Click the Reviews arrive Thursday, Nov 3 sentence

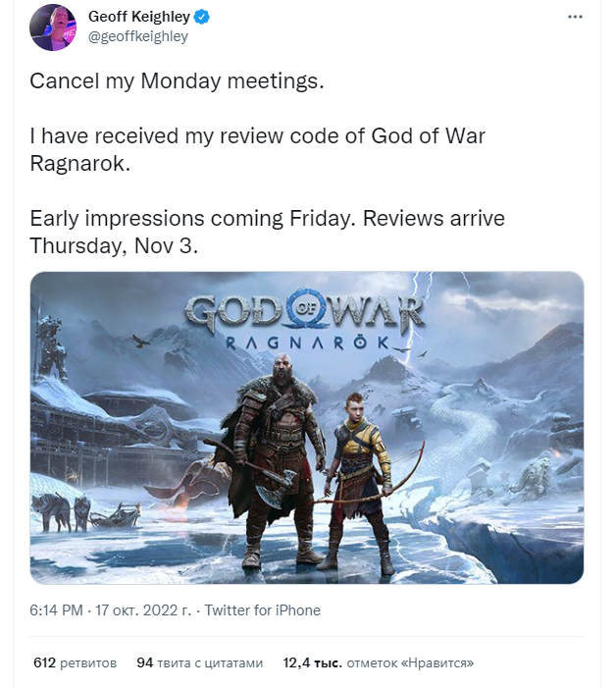tap(267, 232)
